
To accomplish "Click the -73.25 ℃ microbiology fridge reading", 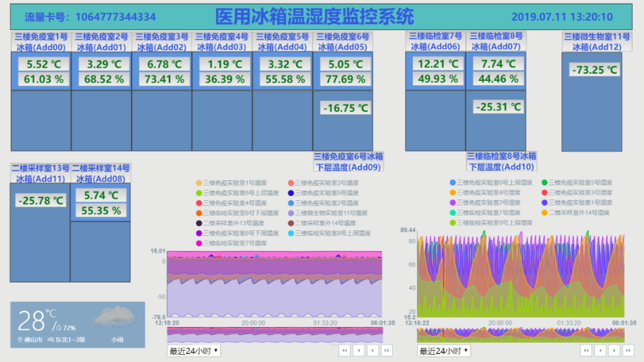I will tap(595, 70).
